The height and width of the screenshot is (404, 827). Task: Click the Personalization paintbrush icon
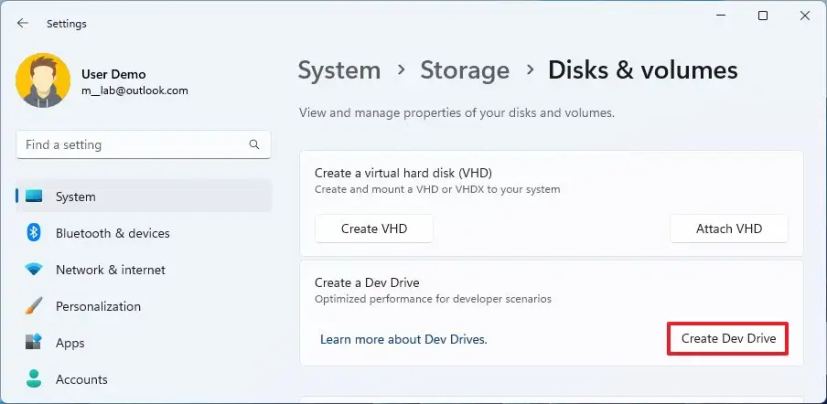click(x=33, y=306)
